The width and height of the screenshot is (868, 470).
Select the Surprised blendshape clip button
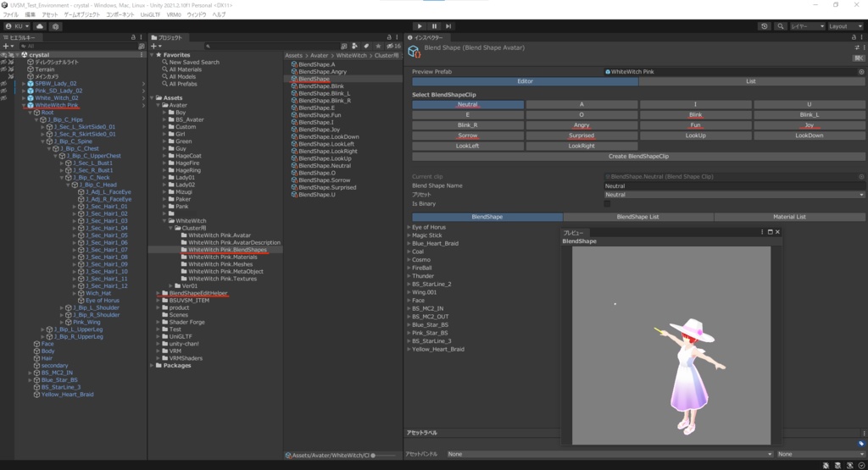[x=581, y=135]
